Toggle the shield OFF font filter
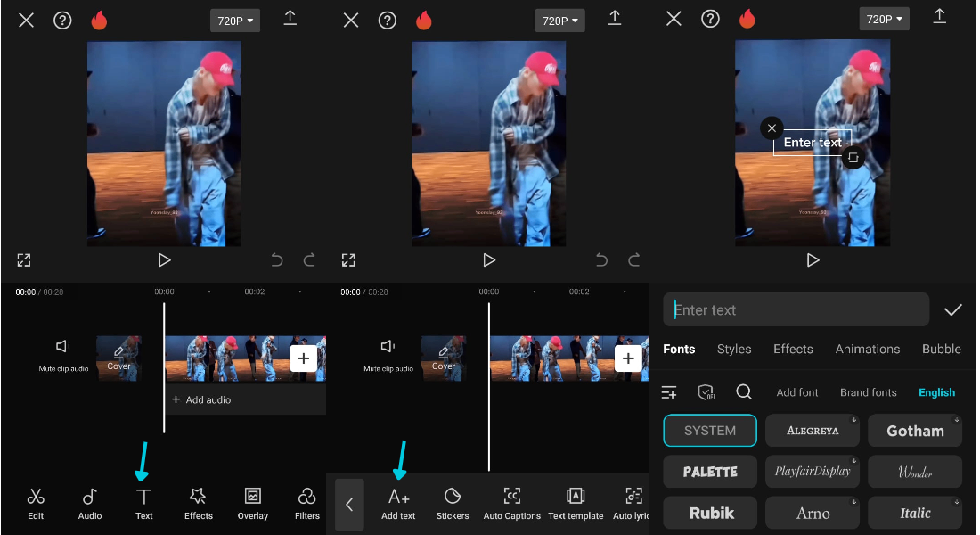The width and height of the screenshot is (980, 535). [706, 392]
